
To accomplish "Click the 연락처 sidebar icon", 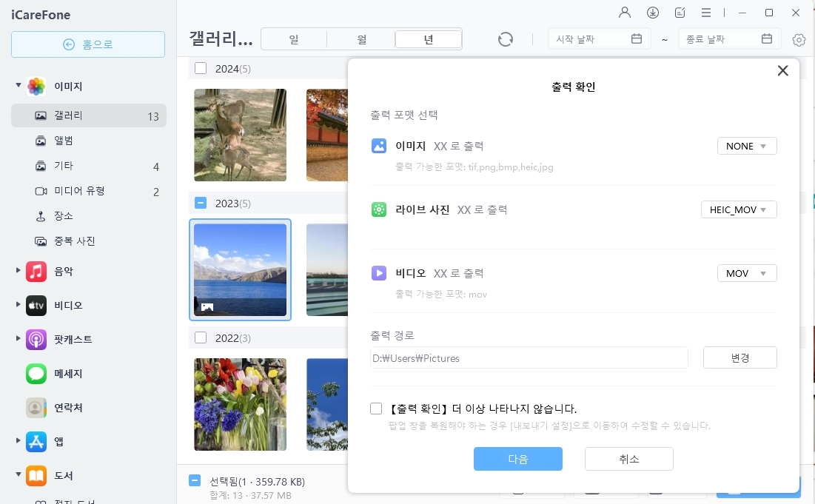I will coord(36,408).
